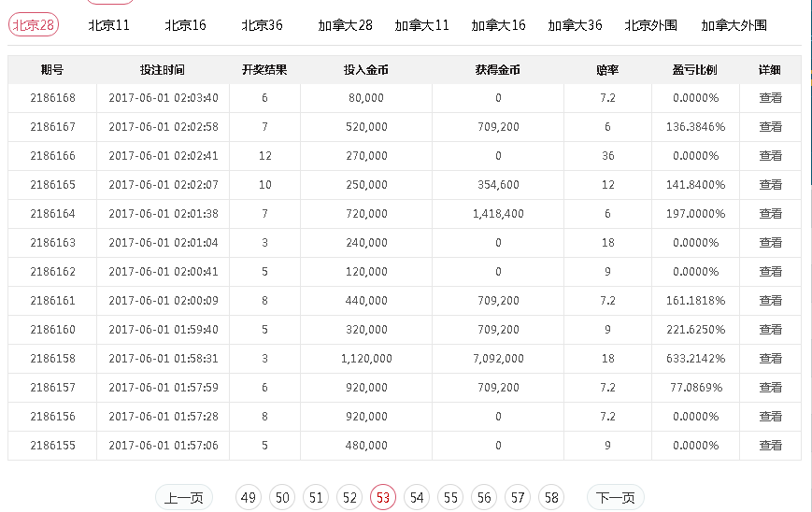Viewport: 812px width, 512px height.
Task: Click 查看 for period 2186164
Action: click(770, 214)
